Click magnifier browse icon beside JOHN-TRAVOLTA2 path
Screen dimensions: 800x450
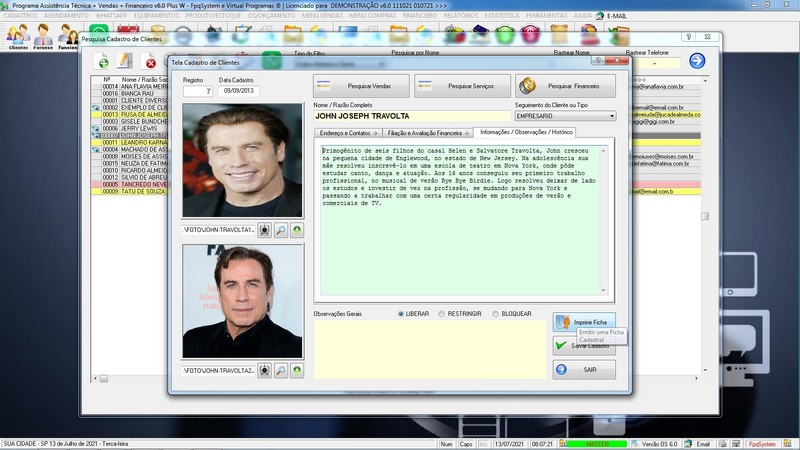pos(281,371)
